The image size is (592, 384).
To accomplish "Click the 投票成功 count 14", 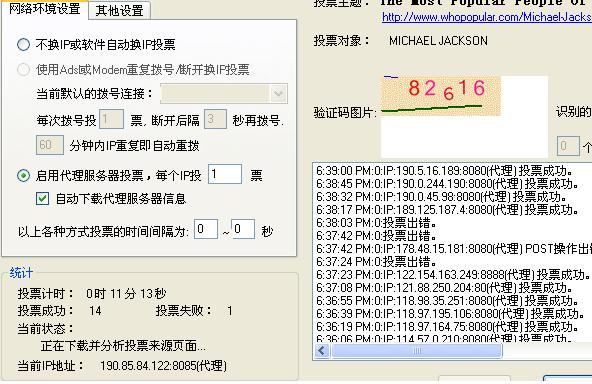I will pos(95,311).
